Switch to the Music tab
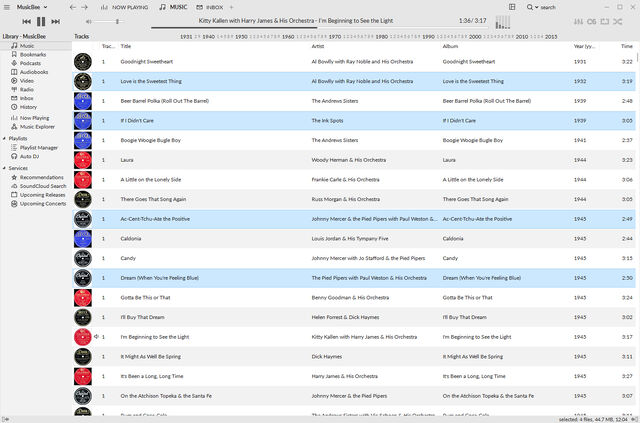Viewport: 640px width, 423px height. [173, 7]
